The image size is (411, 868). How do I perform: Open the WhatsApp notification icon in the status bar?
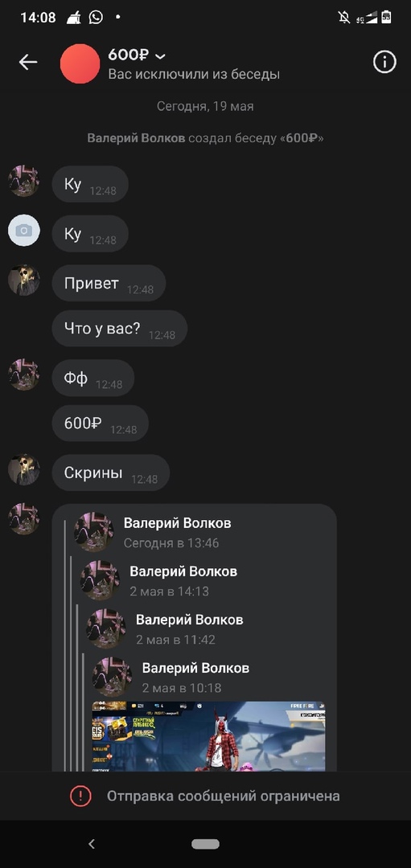tap(96, 17)
